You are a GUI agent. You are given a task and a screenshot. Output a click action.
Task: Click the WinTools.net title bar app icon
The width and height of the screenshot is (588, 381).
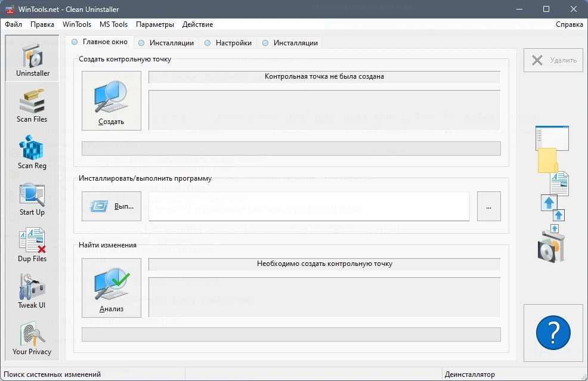point(10,10)
